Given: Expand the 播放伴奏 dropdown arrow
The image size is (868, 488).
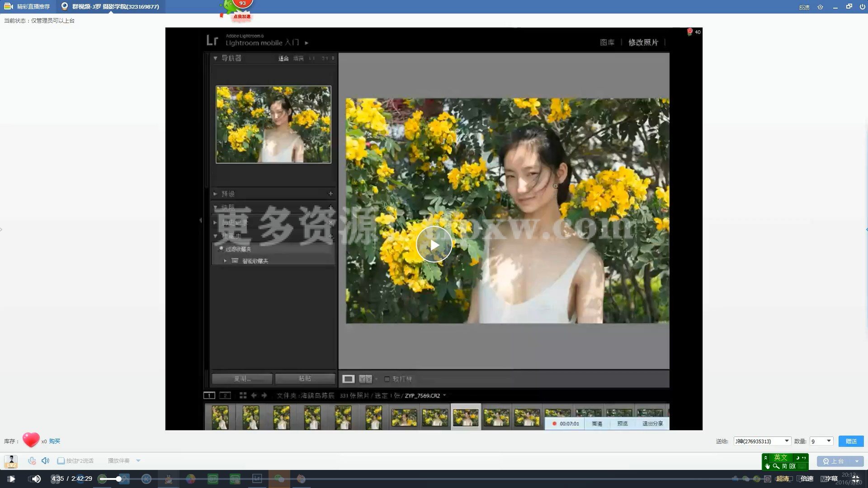Looking at the screenshot, I should point(138,460).
